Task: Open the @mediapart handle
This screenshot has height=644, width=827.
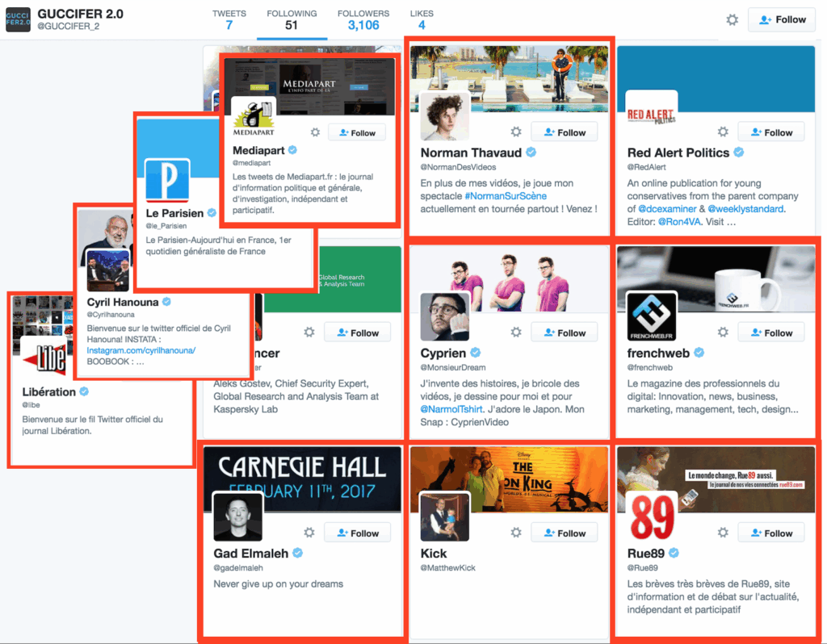Action: 252,163
